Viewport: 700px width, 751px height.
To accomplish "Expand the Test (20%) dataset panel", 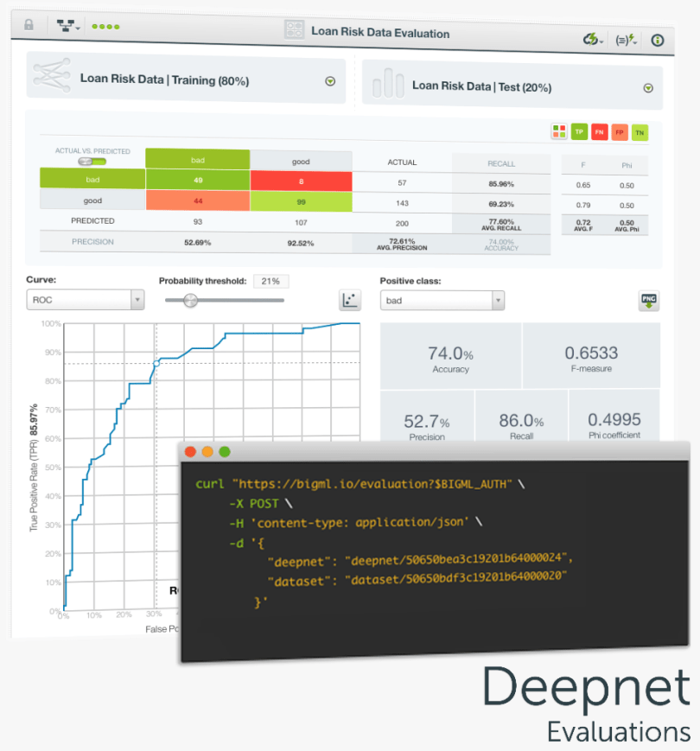I will pos(648,88).
